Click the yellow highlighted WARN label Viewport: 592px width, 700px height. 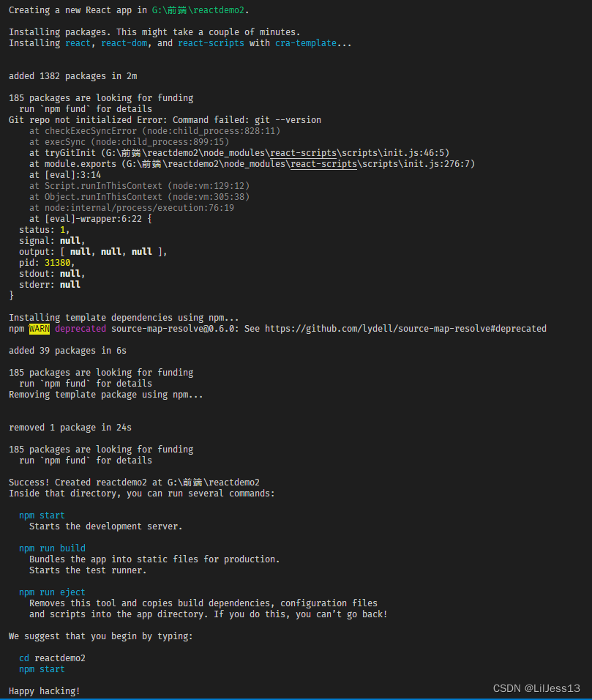[x=40, y=329]
